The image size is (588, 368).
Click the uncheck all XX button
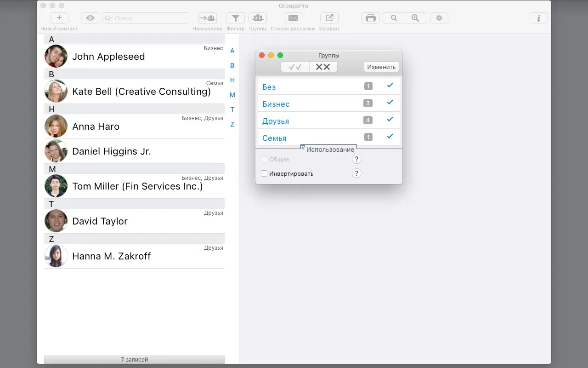coord(323,67)
